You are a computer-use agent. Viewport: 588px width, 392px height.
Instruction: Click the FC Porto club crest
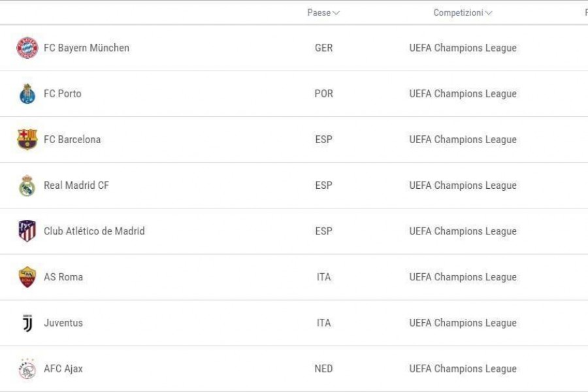(x=27, y=94)
